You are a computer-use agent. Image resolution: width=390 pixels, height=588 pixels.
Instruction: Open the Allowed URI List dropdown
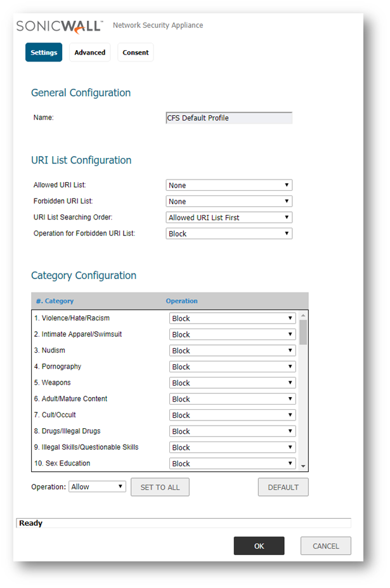tap(228, 185)
